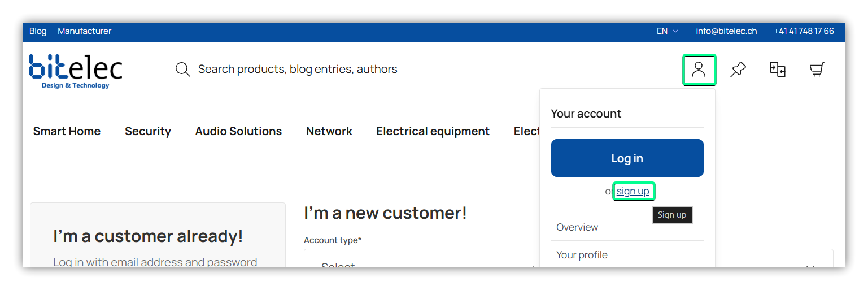Click the sign up link
868x290 pixels.
tap(633, 191)
